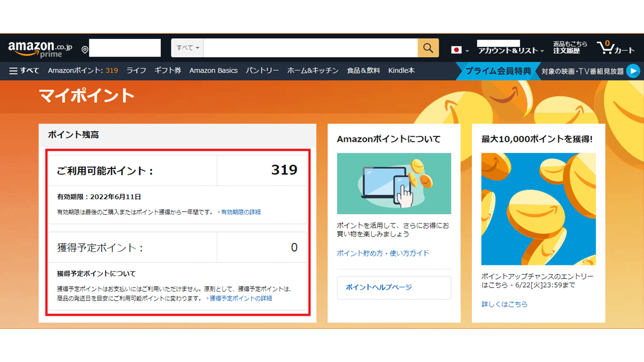The height and width of the screenshot is (362, 644).
Task: Click the blue play icon for 対象の映画・TV番組見放題
Action: 634,70
